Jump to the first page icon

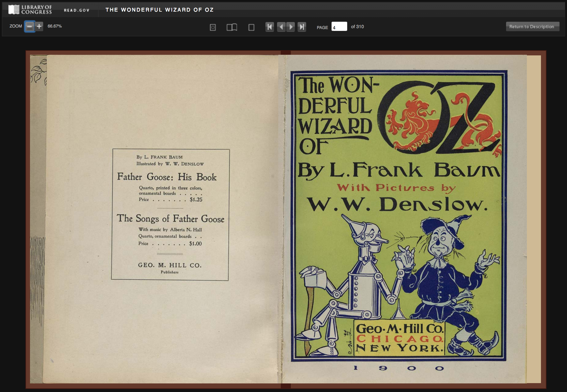point(269,27)
